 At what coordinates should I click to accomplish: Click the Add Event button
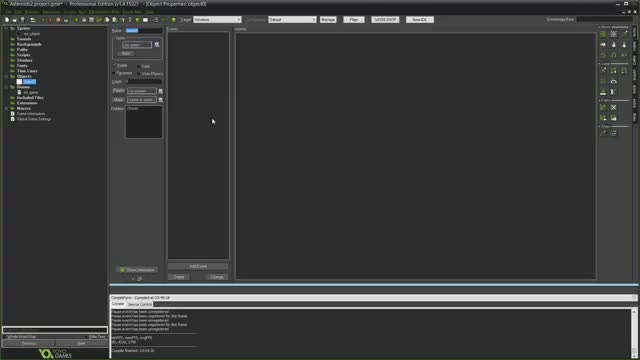tap(198, 267)
